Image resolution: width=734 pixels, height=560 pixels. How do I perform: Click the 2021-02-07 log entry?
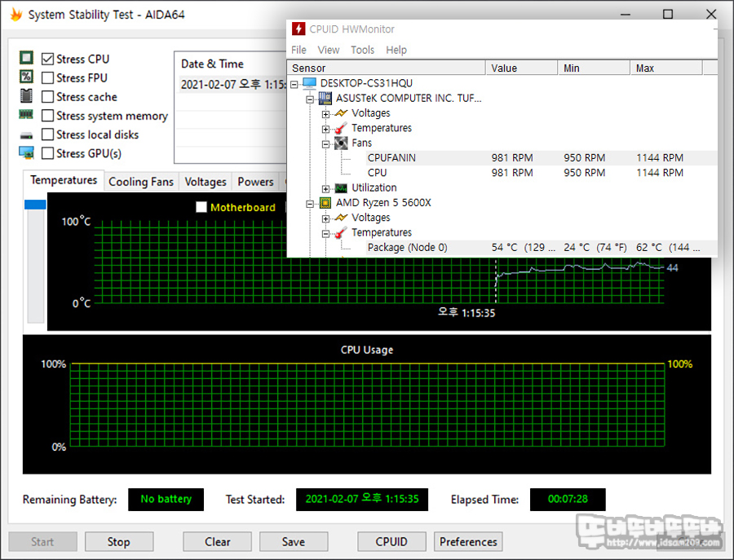point(232,85)
